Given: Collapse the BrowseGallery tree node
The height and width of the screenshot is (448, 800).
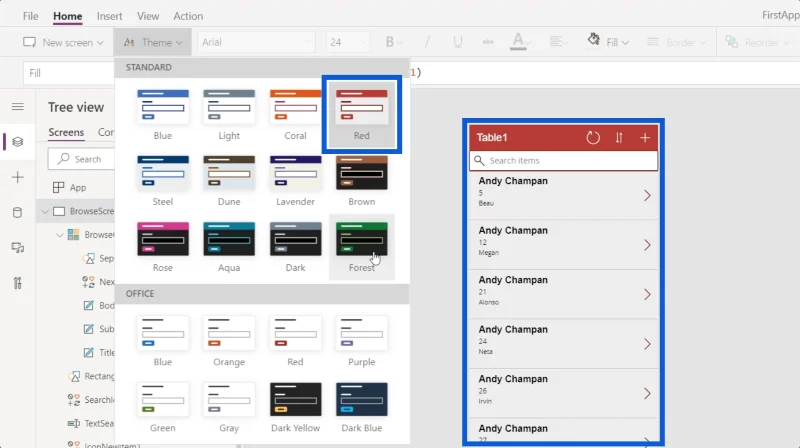Looking at the screenshot, I should point(60,235).
